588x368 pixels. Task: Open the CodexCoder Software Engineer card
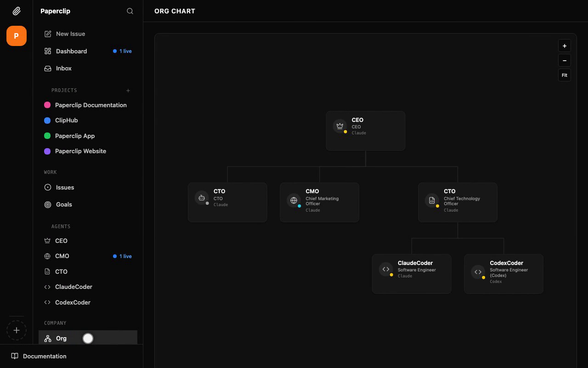(x=503, y=274)
